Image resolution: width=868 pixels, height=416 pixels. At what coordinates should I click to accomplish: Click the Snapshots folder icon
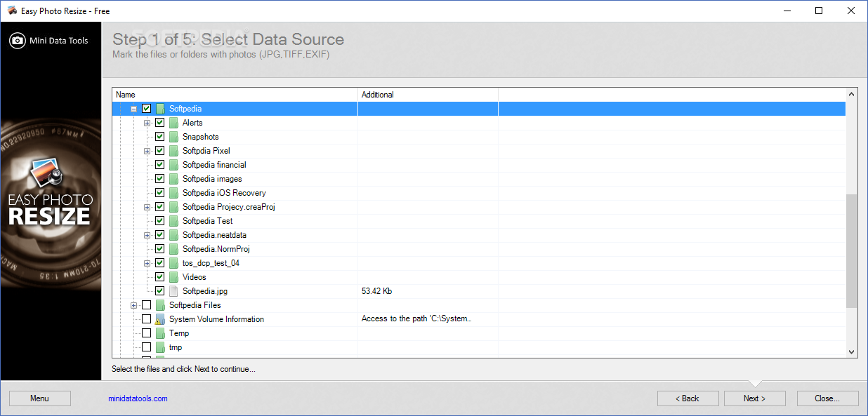click(x=173, y=137)
